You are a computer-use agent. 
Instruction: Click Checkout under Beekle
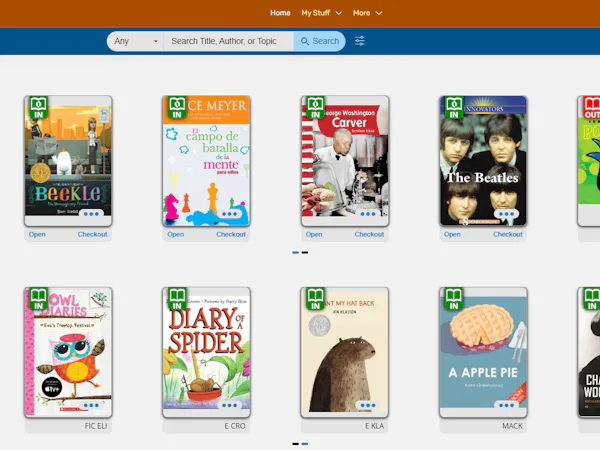[x=93, y=234]
